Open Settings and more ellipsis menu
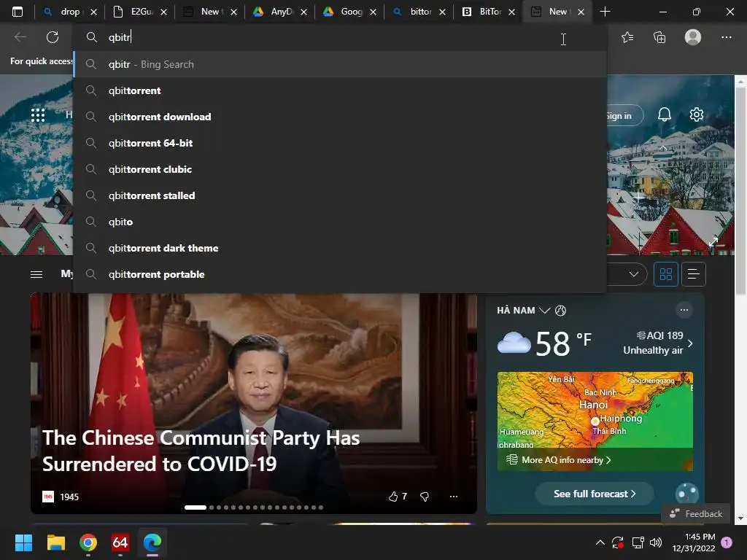The height and width of the screenshot is (560, 747). [x=726, y=37]
